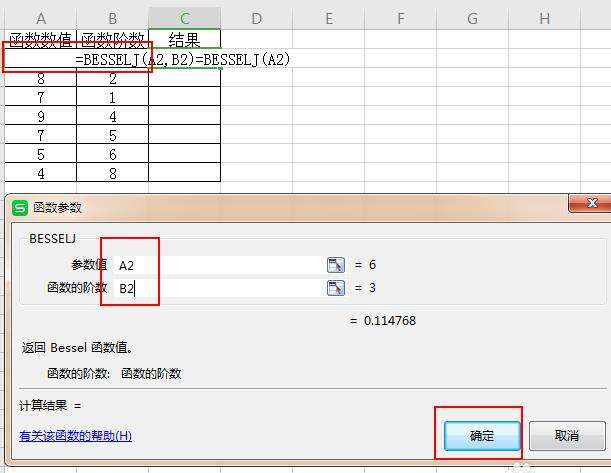Select column G header
This screenshot has width=611, height=473.
point(472,19)
